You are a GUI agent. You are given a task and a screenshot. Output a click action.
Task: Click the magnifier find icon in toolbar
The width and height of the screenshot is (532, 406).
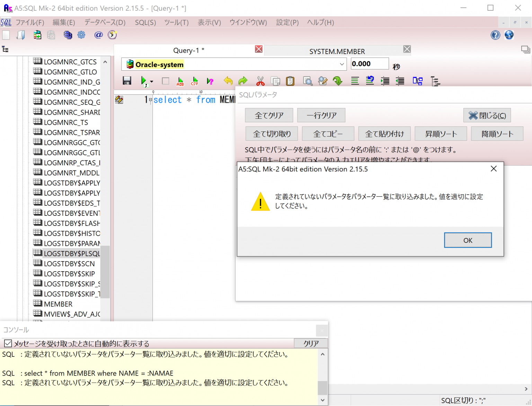point(307,81)
